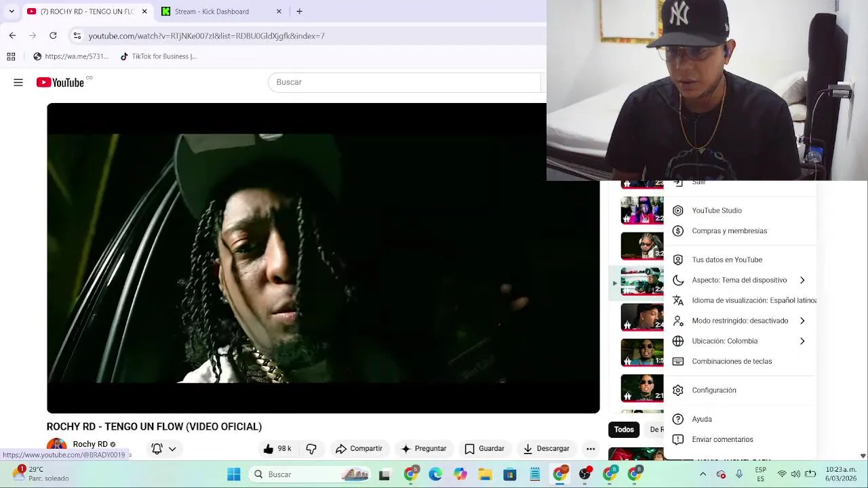Image resolution: width=868 pixels, height=488 pixels.
Task: Close the ROCHY RD YouTube tab
Action: click(144, 12)
